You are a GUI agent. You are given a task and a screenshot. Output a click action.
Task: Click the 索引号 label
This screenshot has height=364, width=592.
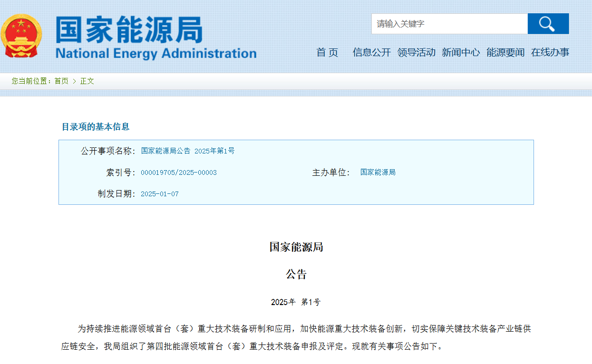(121, 172)
